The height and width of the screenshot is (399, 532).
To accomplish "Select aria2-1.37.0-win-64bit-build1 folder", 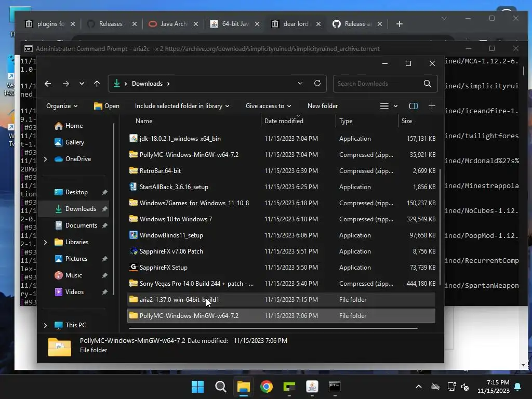I will click(282, 300).
